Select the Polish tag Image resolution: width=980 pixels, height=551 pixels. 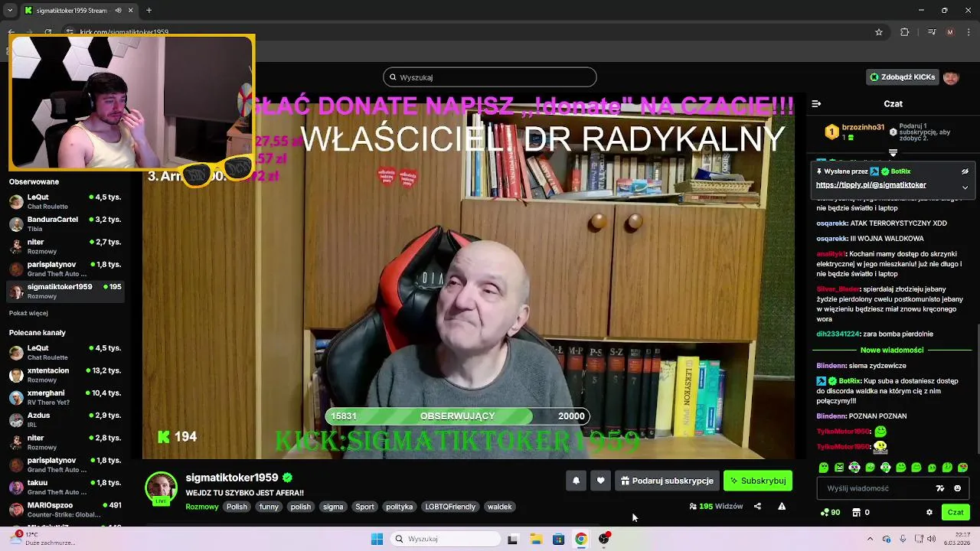(x=237, y=507)
